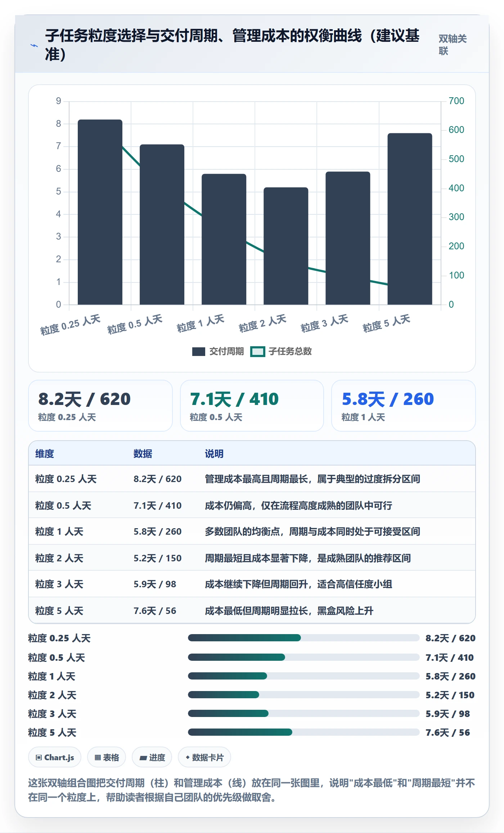Viewport: 504px width, 833px height.
Task: Click table cell 5.9天 / 98
Action: (155, 584)
